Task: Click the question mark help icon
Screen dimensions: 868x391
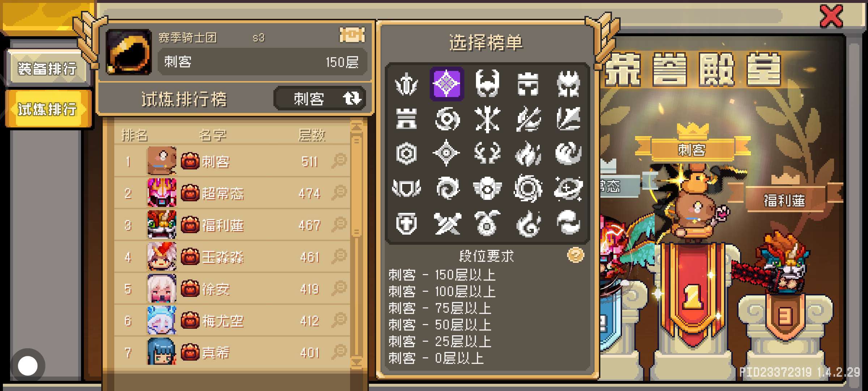Action: point(575,255)
